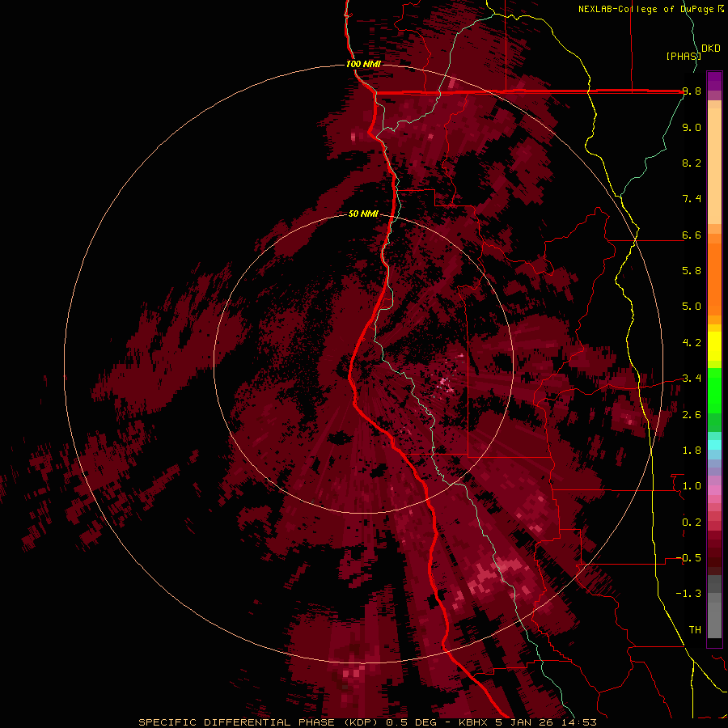Click the 0.2 legend value
Viewport: 728px width, 728px height.
[x=692, y=523]
